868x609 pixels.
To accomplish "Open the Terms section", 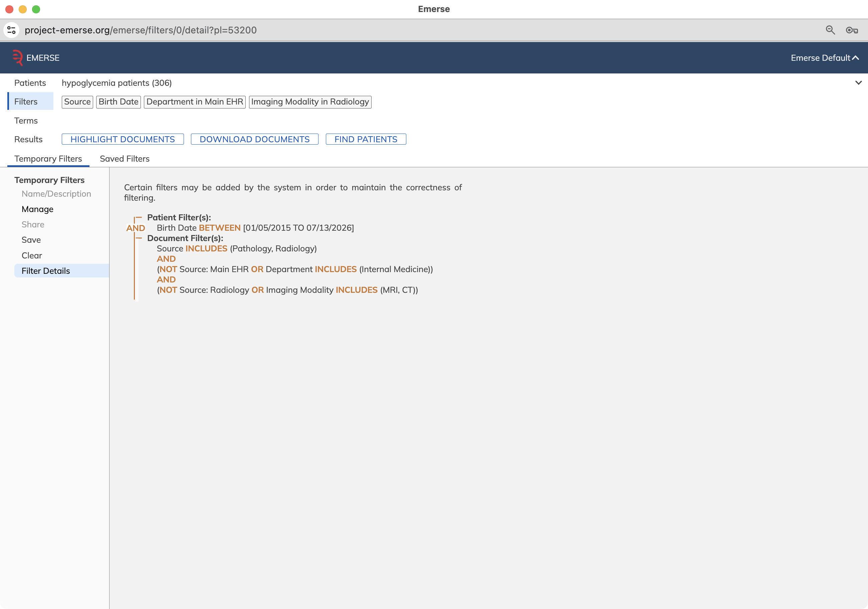I will (x=26, y=121).
